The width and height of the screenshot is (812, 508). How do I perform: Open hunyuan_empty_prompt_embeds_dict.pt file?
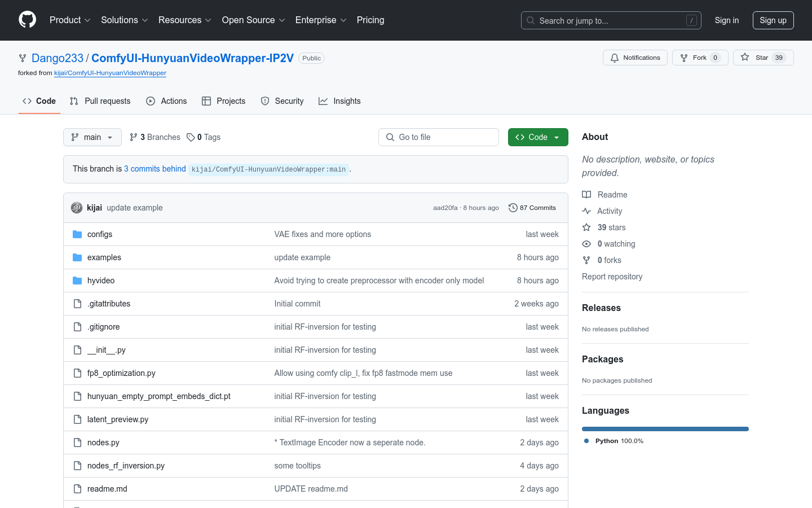pyautogui.click(x=159, y=396)
